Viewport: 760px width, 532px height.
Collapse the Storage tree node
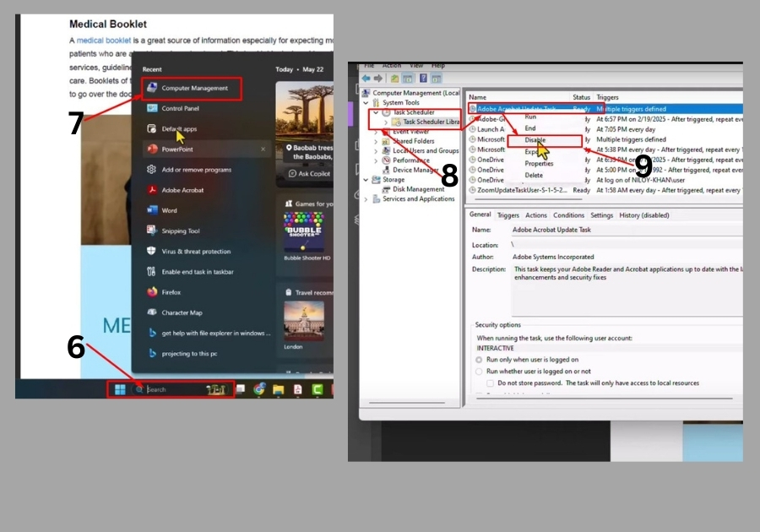click(366, 180)
